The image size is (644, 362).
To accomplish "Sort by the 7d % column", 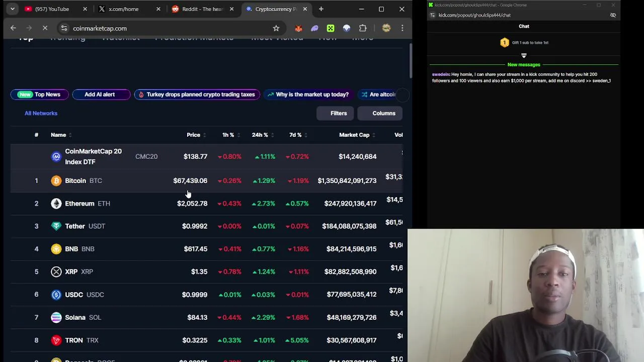I will 298,135.
